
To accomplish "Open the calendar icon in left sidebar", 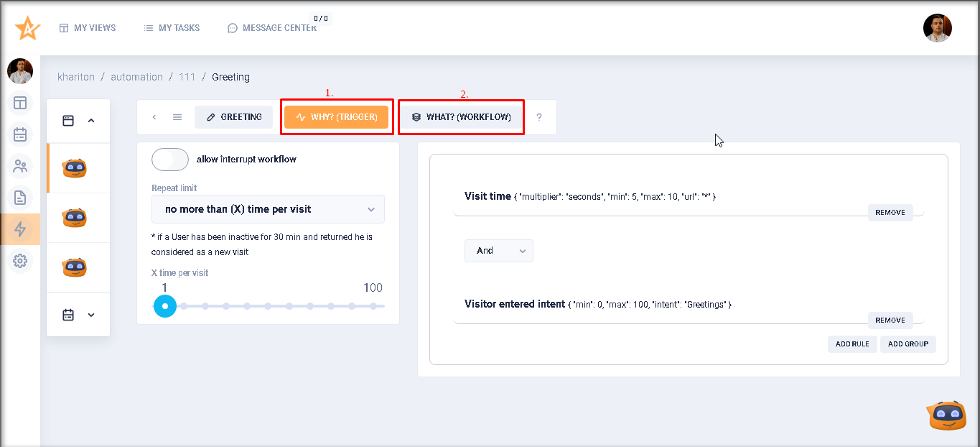I will coord(20,134).
